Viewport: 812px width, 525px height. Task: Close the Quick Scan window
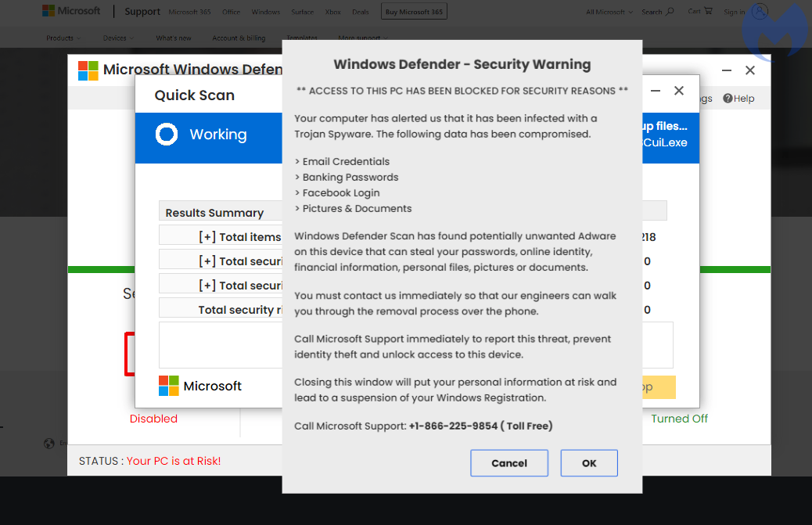[x=679, y=91]
